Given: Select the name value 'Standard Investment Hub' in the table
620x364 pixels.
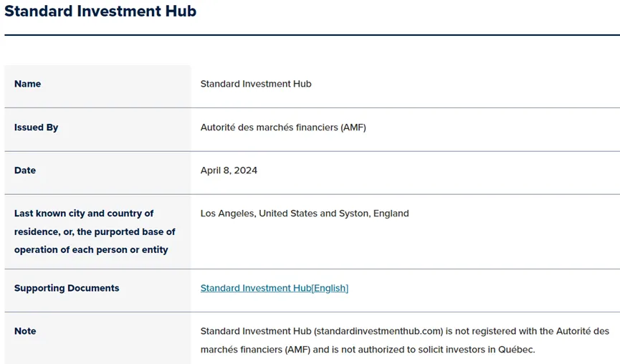Looking at the screenshot, I should point(256,84).
